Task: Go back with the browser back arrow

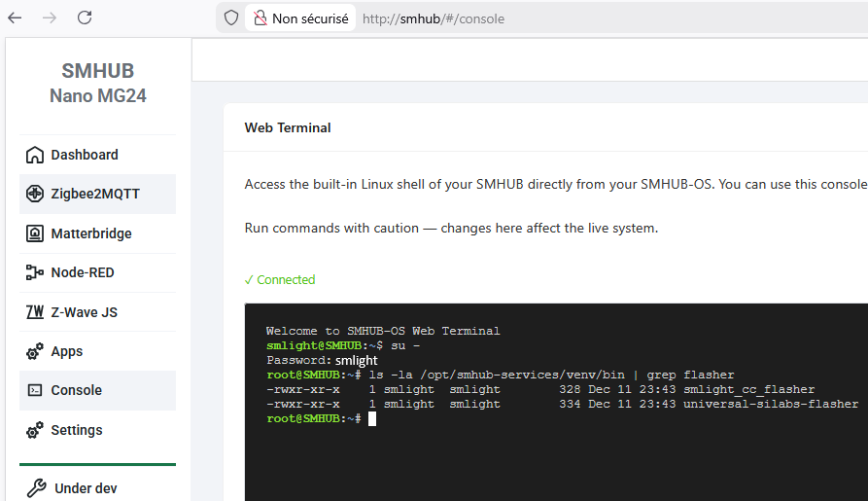Action: 15,18
